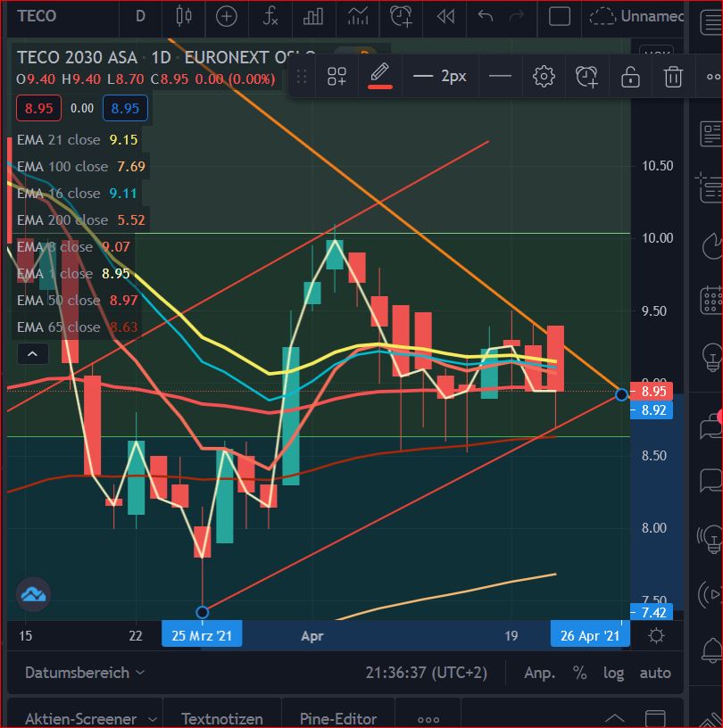This screenshot has width=723, height=728.
Task: Select the EMA 100 close legend
Action: coord(81,166)
